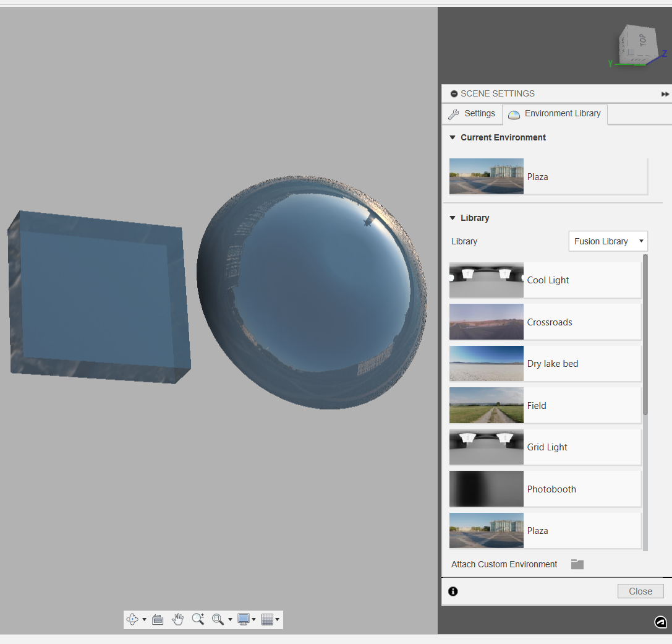The image size is (672, 644).
Task: Click the Zoom Window tool
Action: [218, 619]
